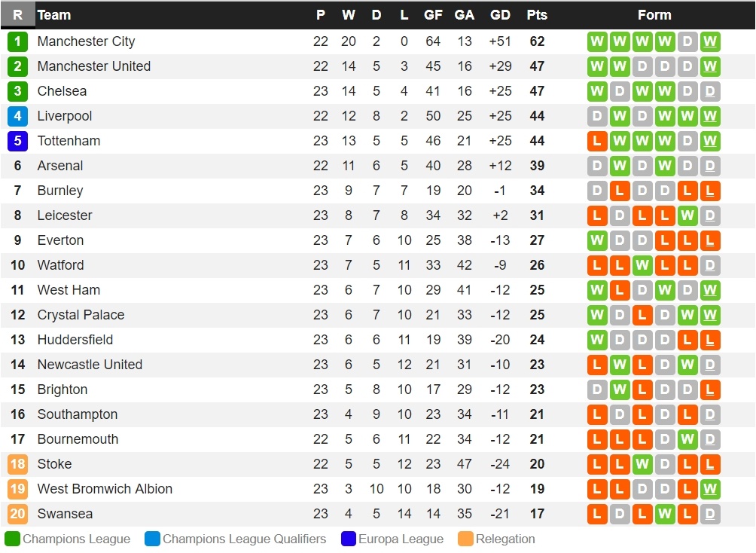Click Tottenham's rank 5 Europa badge
756x553 pixels.
coord(17,141)
